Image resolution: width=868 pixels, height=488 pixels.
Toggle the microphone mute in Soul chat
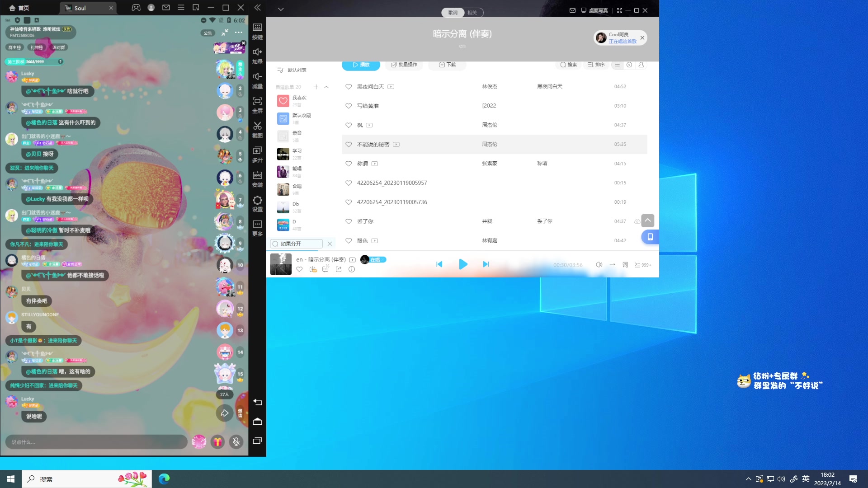click(x=236, y=441)
